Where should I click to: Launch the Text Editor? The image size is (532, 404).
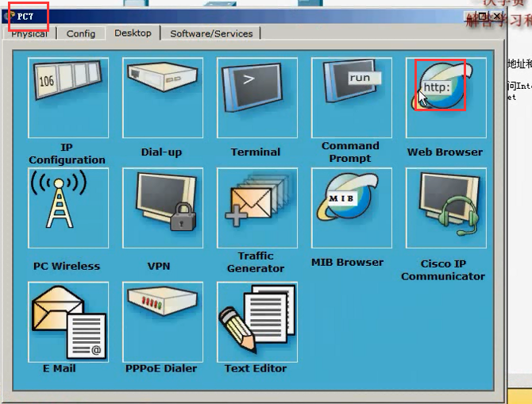point(257,322)
